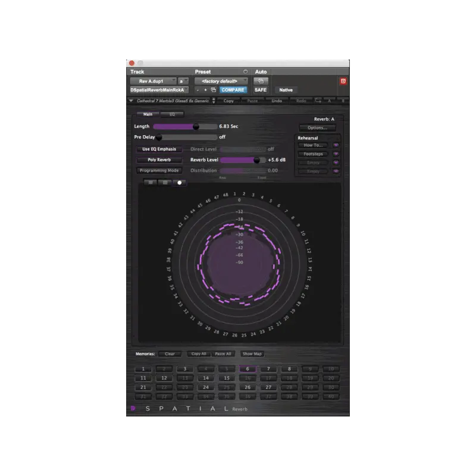Click the Paste All button
Viewport: 476px width, 476px height.
[x=223, y=353]
